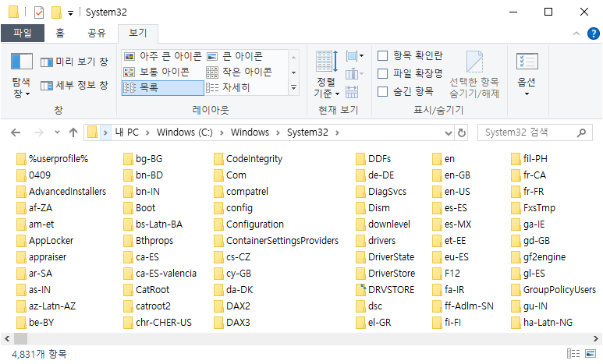
Task: Enable the 파일 확장명 checkbox
Action: point(382,73)
